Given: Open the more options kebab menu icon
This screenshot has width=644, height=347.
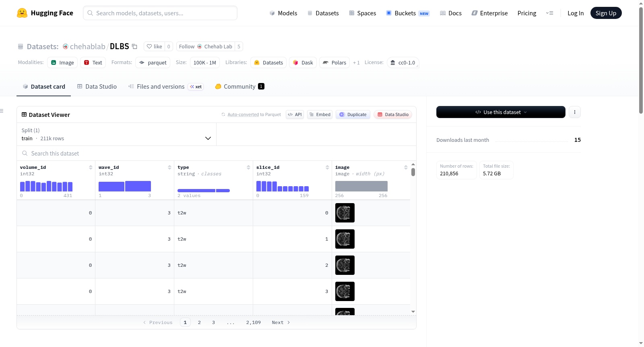Looking at the screenshot, I should click(575, 112).
